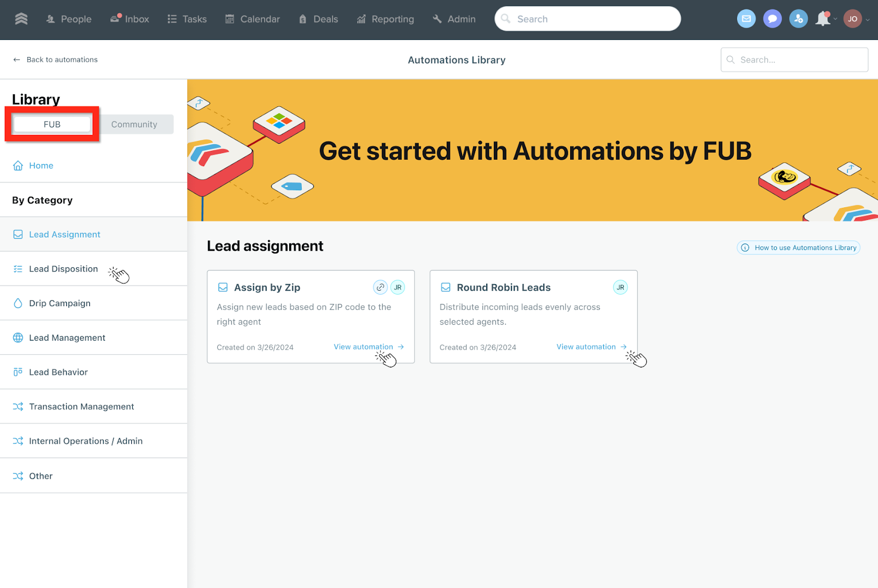This screenshot has height=588, width=878.
Task: Open the Lead Disposition category
Action: (63, 269)
